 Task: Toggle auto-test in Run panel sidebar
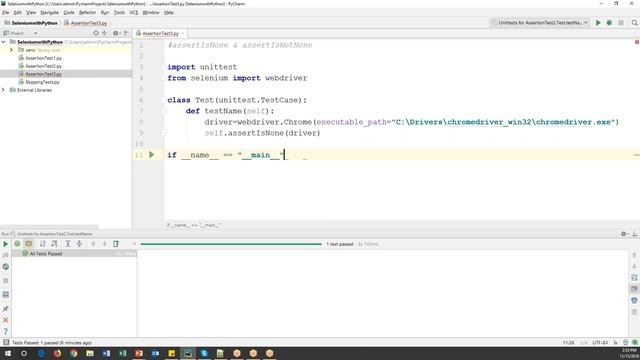coord(5,267)
